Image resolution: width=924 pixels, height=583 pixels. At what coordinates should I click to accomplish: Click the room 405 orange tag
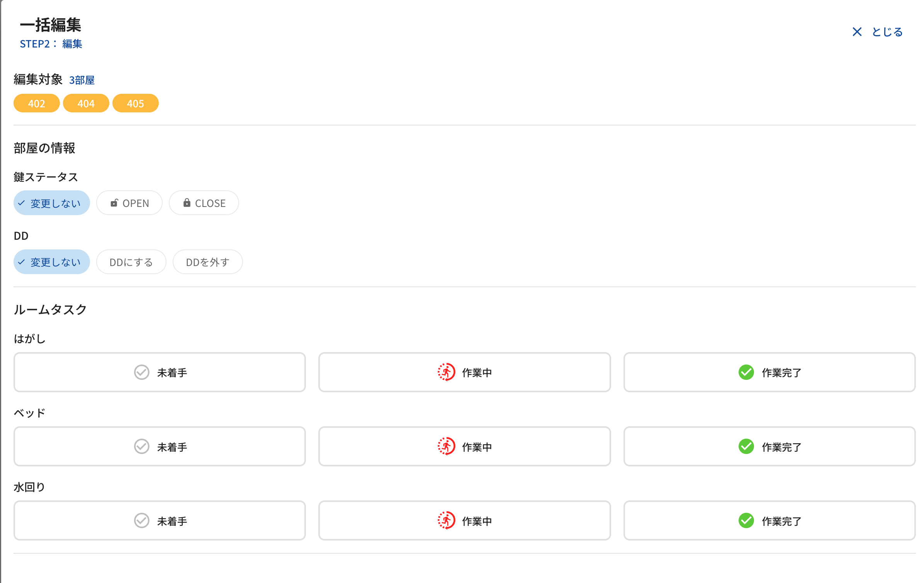135,103
